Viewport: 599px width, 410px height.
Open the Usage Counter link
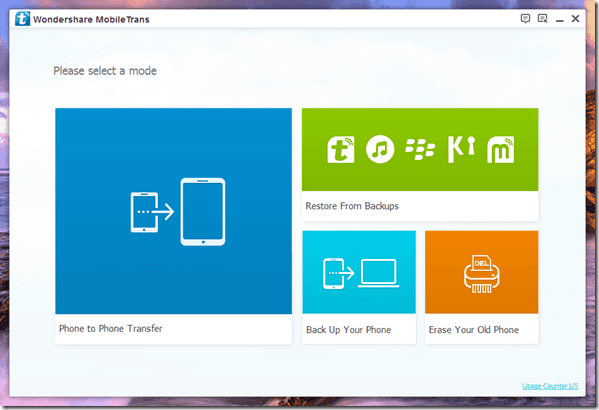pos(550,386)
